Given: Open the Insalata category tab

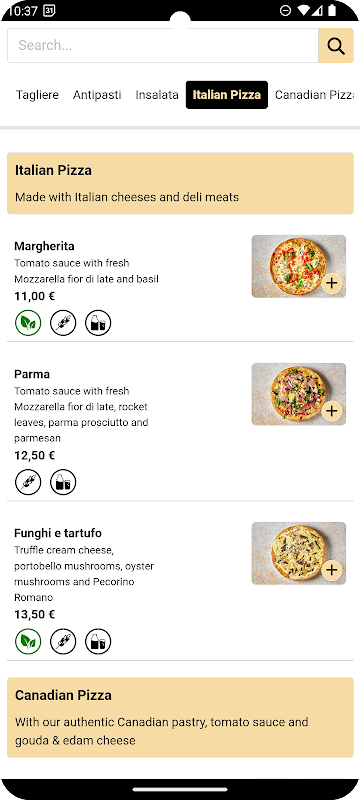Looking at the screenshot, I should tap(157, 95).
